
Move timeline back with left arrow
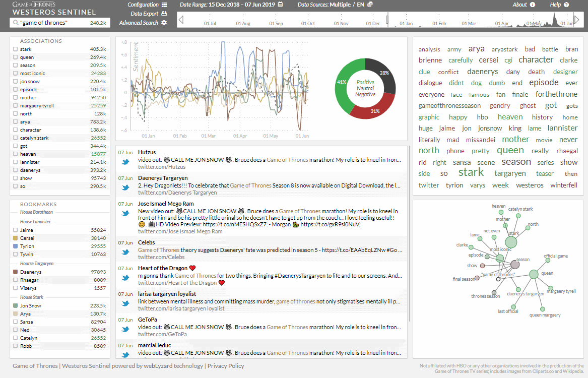[x=181, y=20]
